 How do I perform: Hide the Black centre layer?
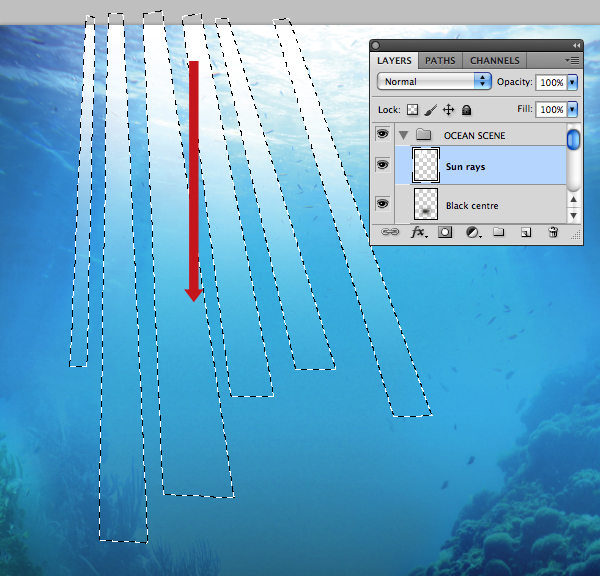pos(382,203)
